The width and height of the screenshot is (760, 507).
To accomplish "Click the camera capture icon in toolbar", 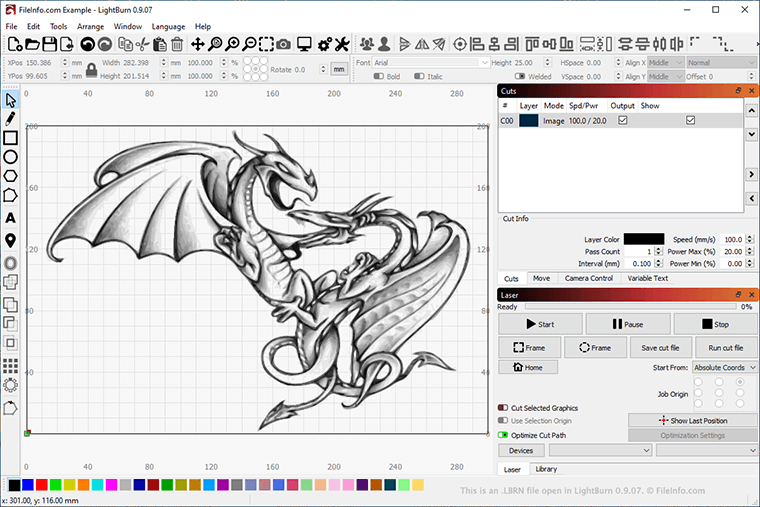I will click(x=284, y=44).
